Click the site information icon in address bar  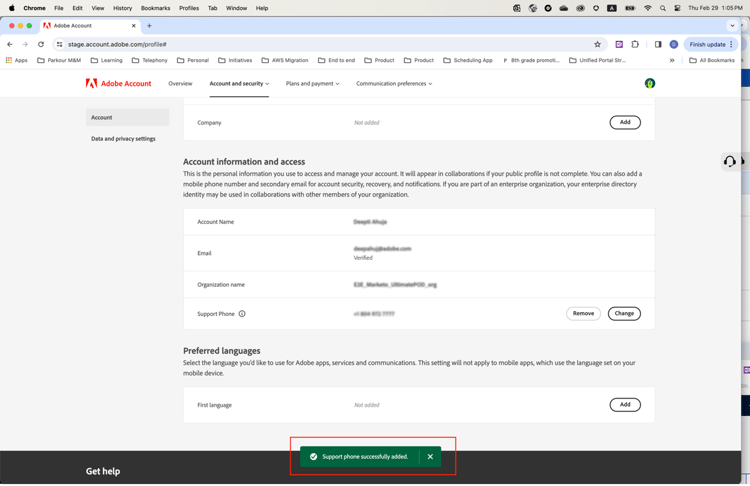click(59, 44)
